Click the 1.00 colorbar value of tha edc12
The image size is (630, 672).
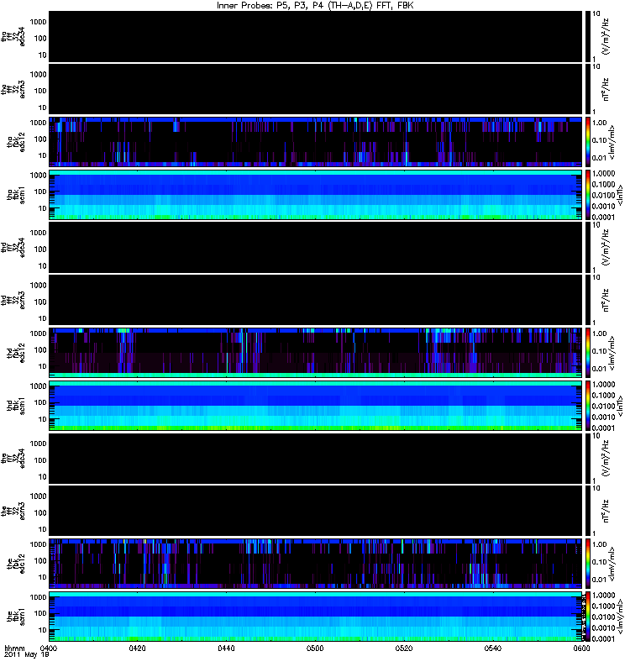tap(600, 123)
